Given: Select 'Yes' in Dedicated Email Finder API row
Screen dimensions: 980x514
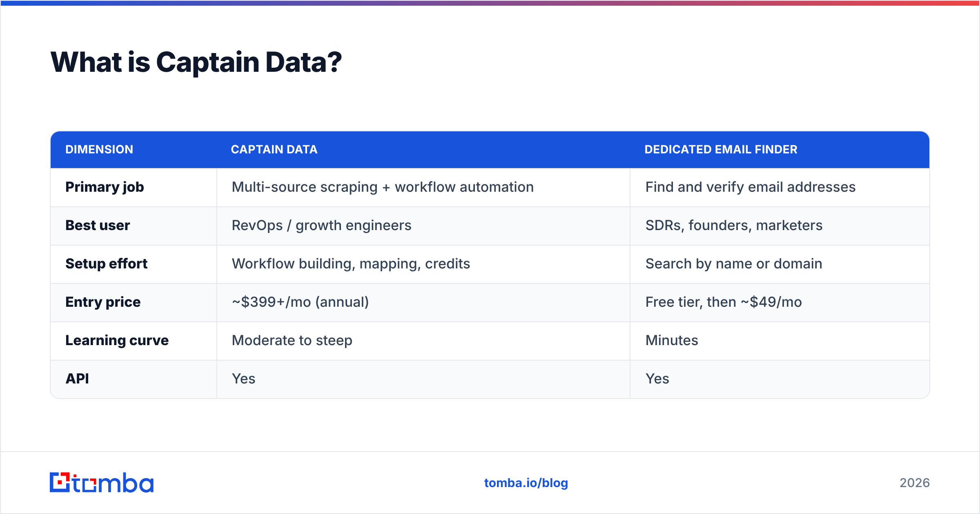Looking at the screenshot, I should (657, 379).
